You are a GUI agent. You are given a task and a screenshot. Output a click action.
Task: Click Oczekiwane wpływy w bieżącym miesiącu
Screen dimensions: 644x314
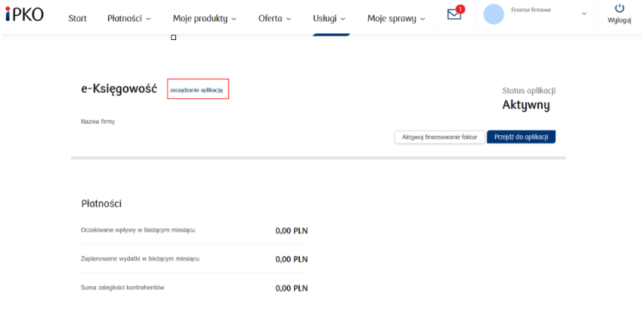[x=138, y=230]
